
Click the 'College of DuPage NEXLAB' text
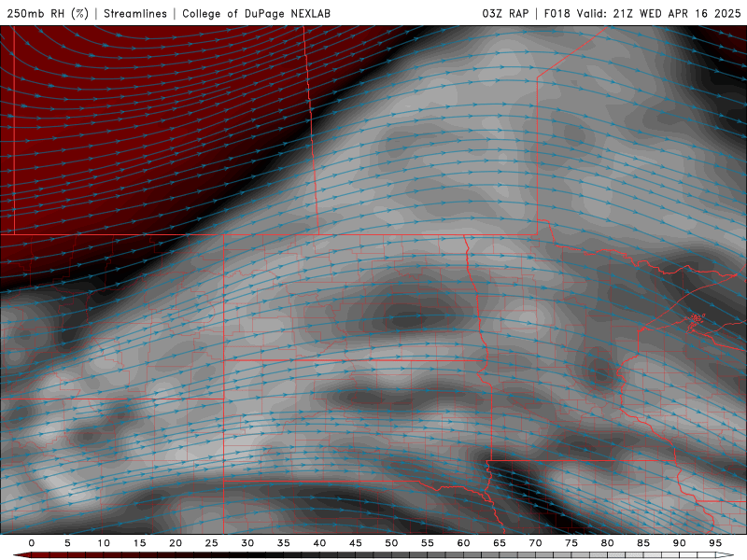[256, 13]
